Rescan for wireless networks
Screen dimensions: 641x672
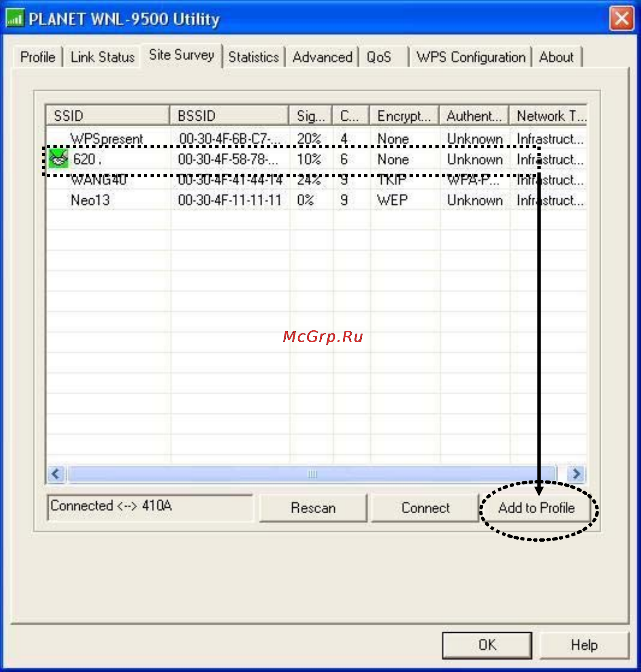313,508
